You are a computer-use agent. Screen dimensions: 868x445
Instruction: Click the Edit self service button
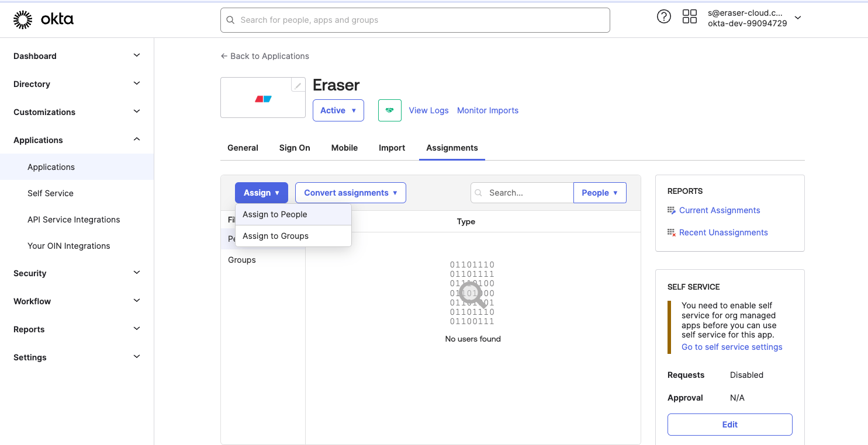[730, 425]
